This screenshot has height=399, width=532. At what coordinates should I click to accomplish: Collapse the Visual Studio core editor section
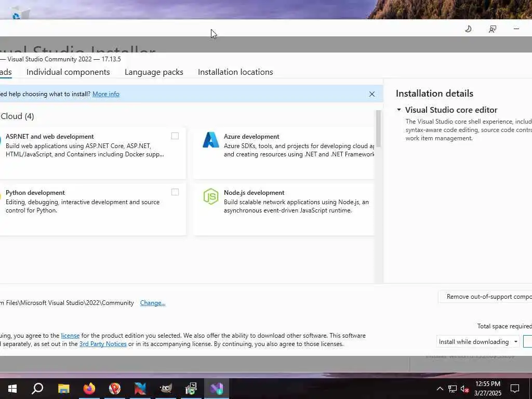click(399, 110)
